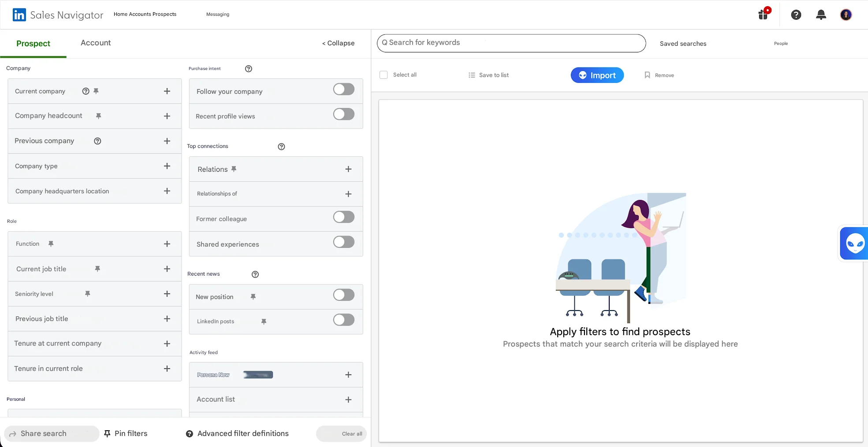
Task: Enable Recent profile views switch
Action: click(x=344, y=115)
